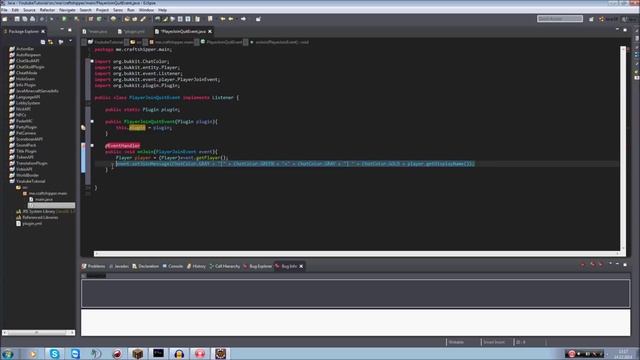Click the green Run button in toolbar

[x=64, y=19]
